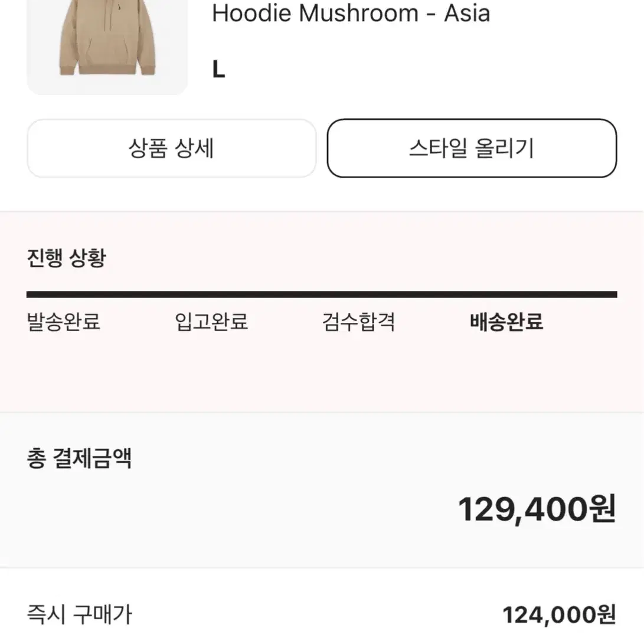The width and height of the screenshot is (644, 644).
Task: Click the black progress status bar
Action: click(x=322, y=295)
